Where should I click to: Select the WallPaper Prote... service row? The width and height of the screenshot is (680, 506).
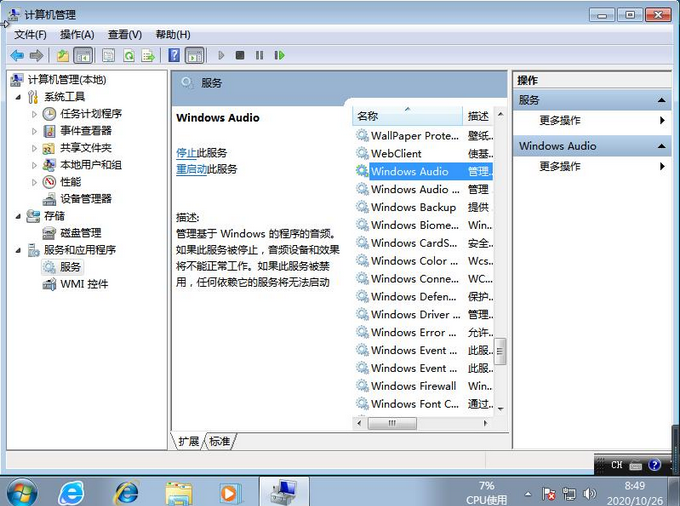(424, 136)
